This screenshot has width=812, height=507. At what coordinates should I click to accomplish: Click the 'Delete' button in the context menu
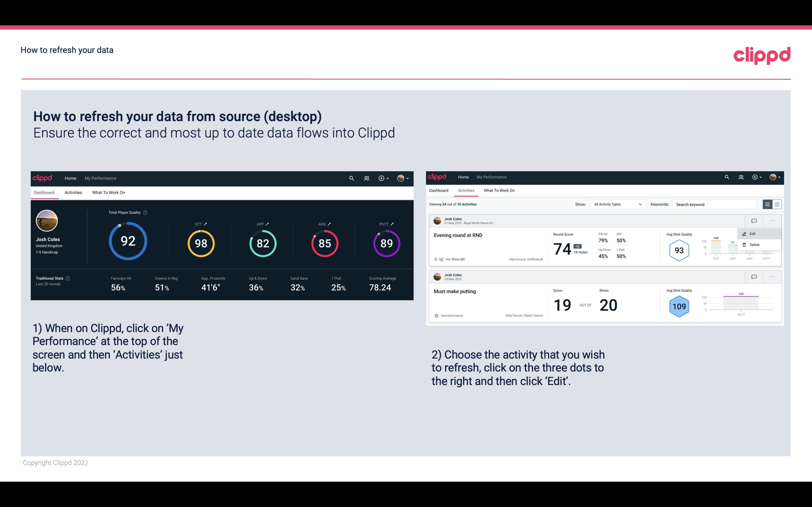coord(754,244)
